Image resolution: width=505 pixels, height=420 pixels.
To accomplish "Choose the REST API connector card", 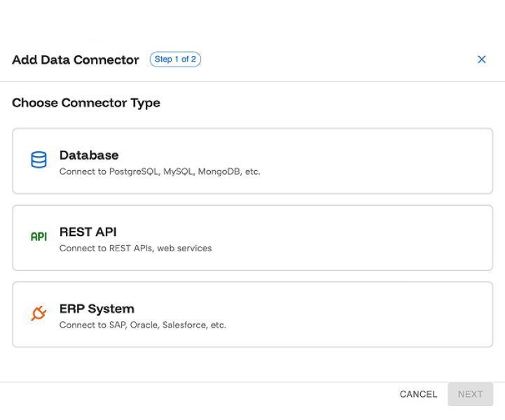I will (x=252, y=238).
